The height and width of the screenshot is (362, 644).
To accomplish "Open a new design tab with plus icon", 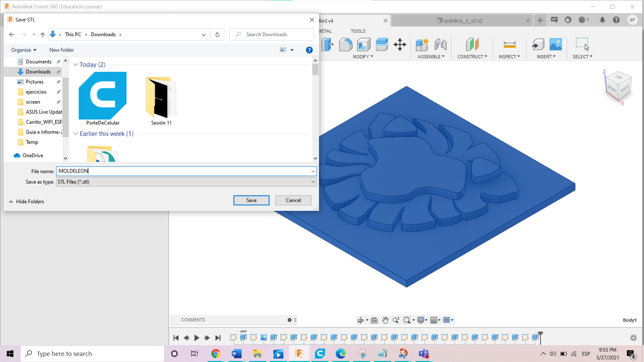I will point(540,20).
